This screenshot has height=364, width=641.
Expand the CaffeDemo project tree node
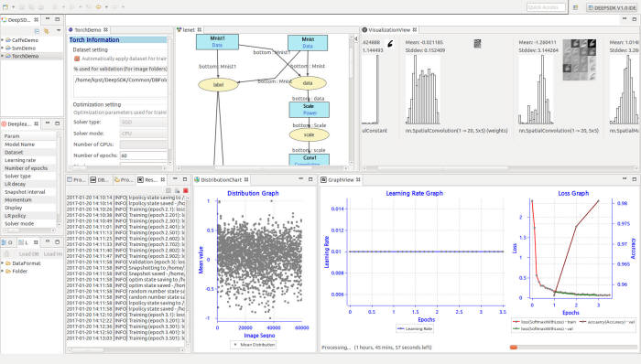[x=3, y=40]
